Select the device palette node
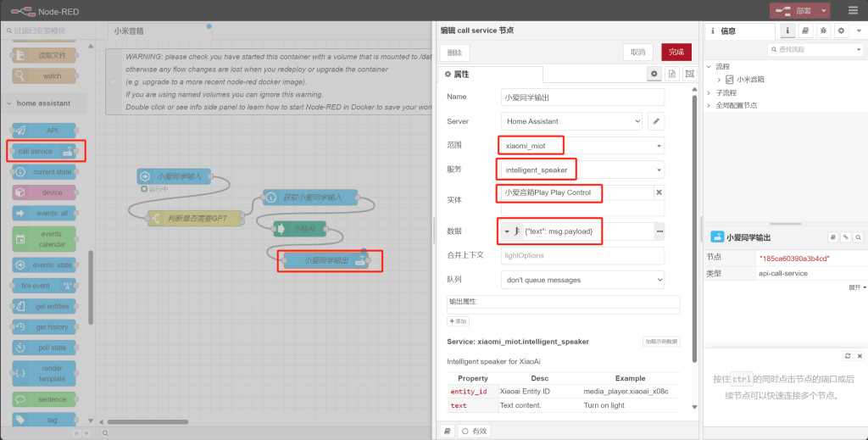 [45, 192]
